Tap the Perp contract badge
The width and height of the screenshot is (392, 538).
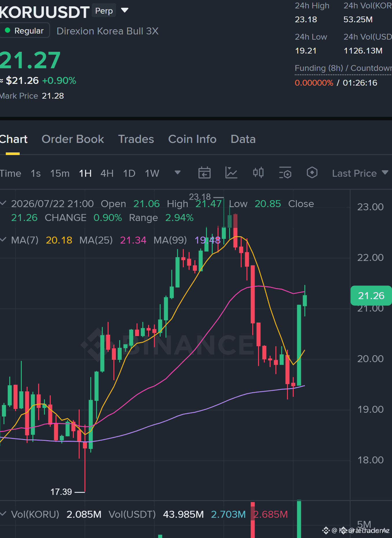click(104, 11)
